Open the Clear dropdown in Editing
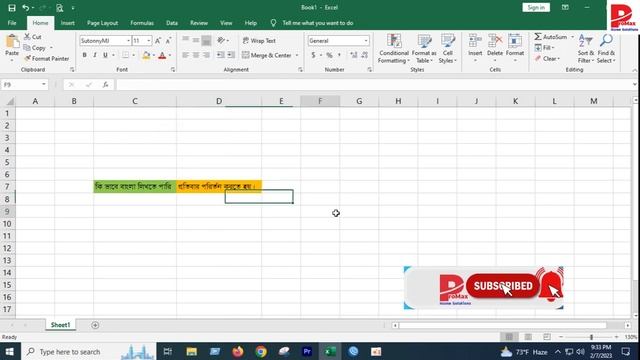This screenshot has width=640, height=360. 548,59
